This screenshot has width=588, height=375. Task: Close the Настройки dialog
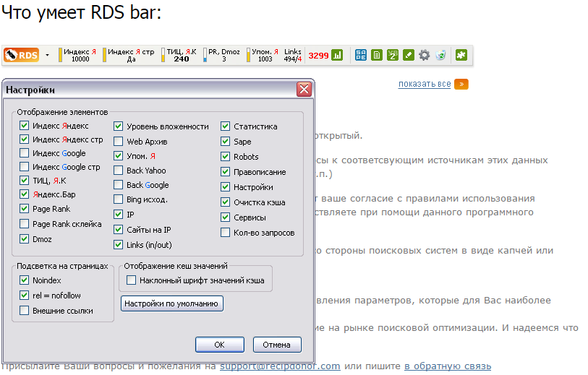pos(304,89)
